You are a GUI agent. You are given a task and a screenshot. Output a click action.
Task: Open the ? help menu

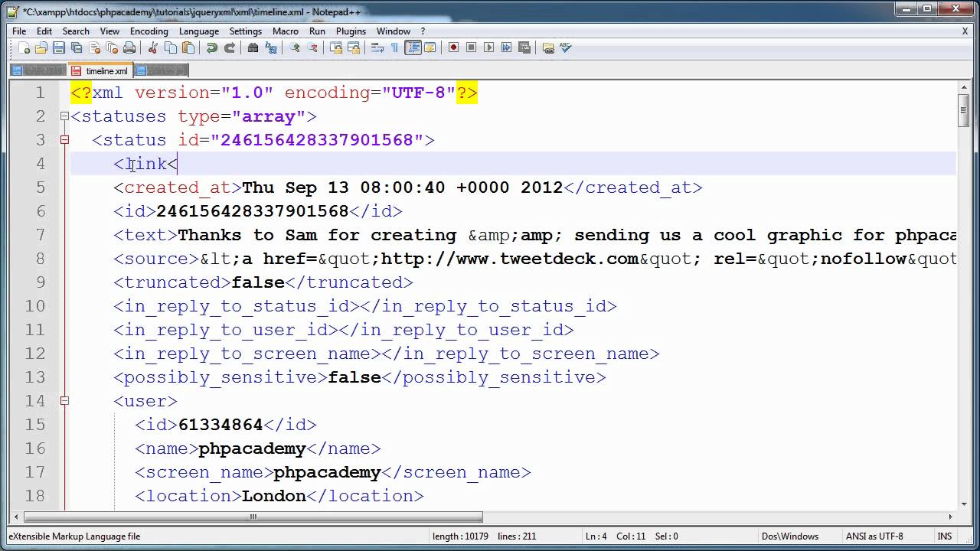[x=423, y=31]
